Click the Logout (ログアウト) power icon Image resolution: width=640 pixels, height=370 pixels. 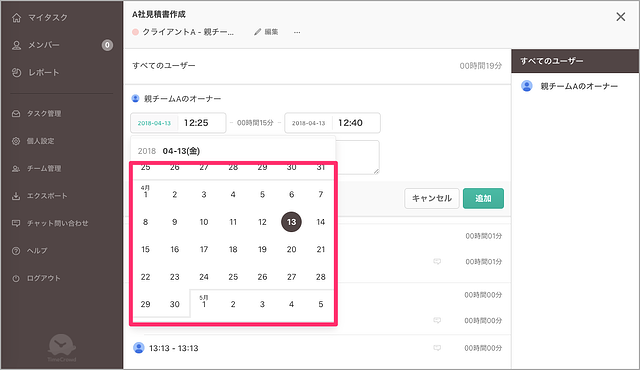coord(16,278)
